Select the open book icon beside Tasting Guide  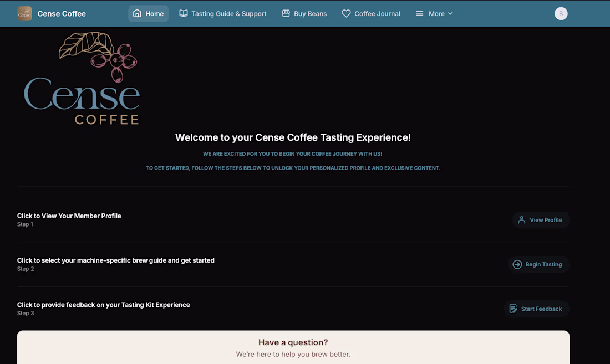click(x=183, y=13)
